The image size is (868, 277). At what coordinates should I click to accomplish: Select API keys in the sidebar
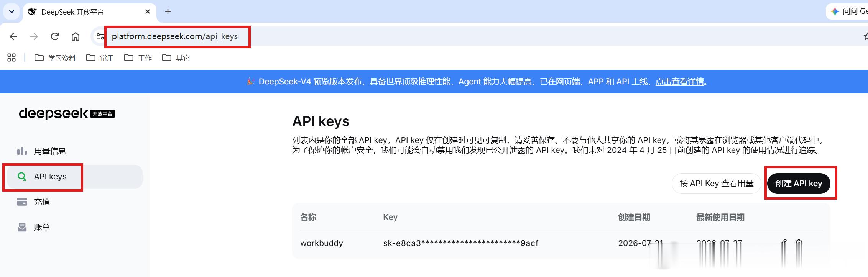(x=75, y=177)
